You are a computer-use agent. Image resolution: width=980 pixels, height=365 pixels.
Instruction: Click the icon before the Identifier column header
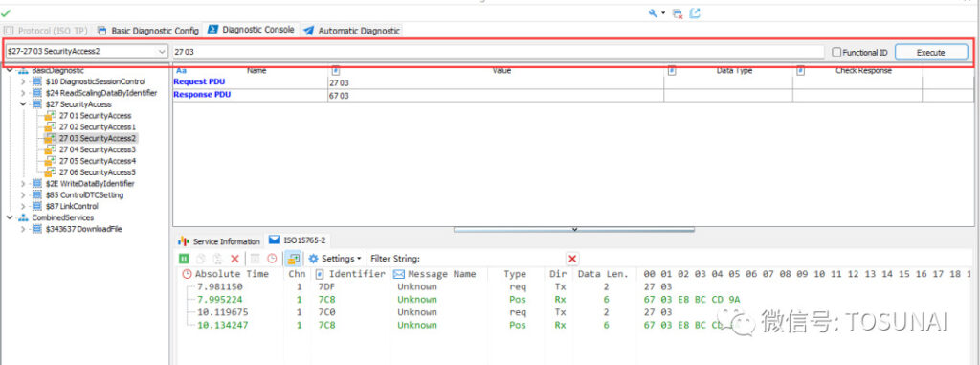point(320,274)
